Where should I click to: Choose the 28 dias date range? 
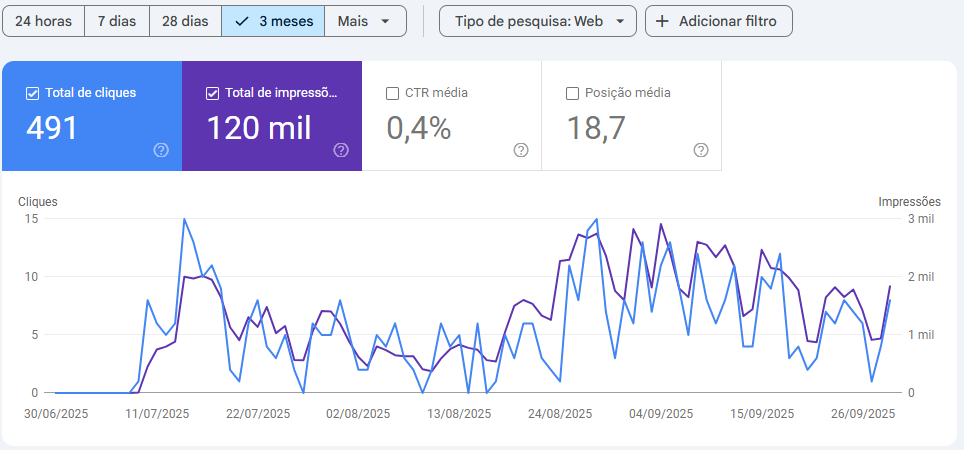coord(185,21)
